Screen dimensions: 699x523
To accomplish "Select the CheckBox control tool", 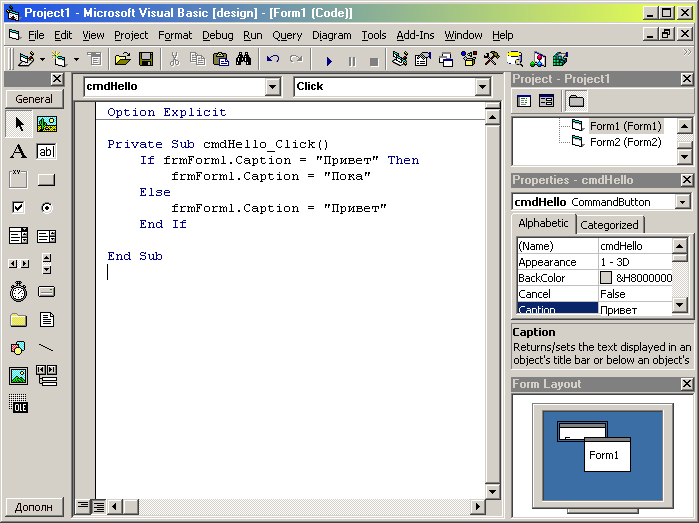I will (x=19, y=207).
